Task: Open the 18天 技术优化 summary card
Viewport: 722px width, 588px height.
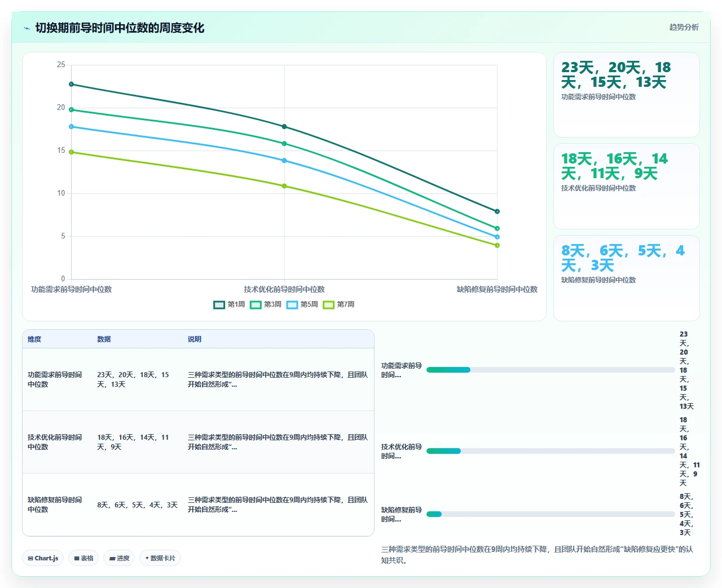Action: [x=627, y=186]
